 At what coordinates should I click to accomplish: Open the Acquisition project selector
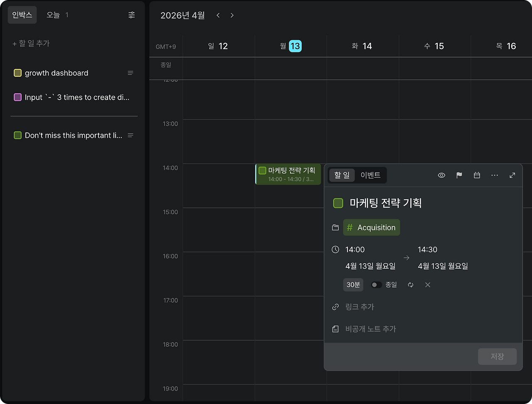[372, 228]
